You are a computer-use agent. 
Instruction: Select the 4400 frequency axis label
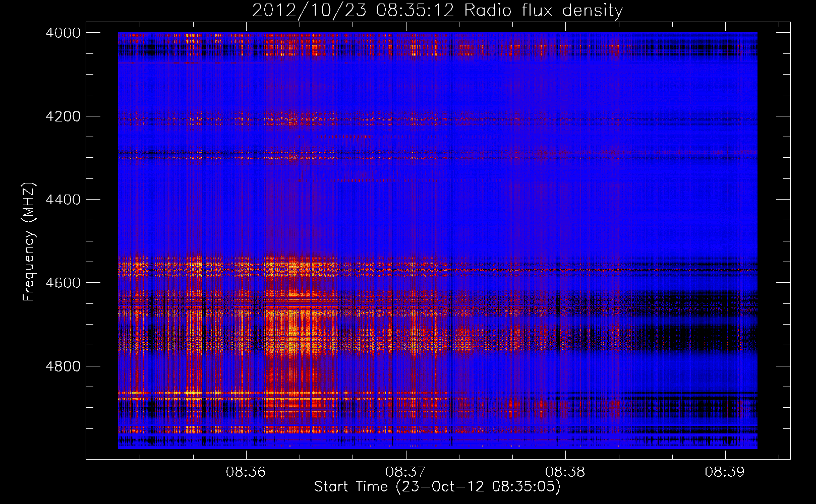63,200
